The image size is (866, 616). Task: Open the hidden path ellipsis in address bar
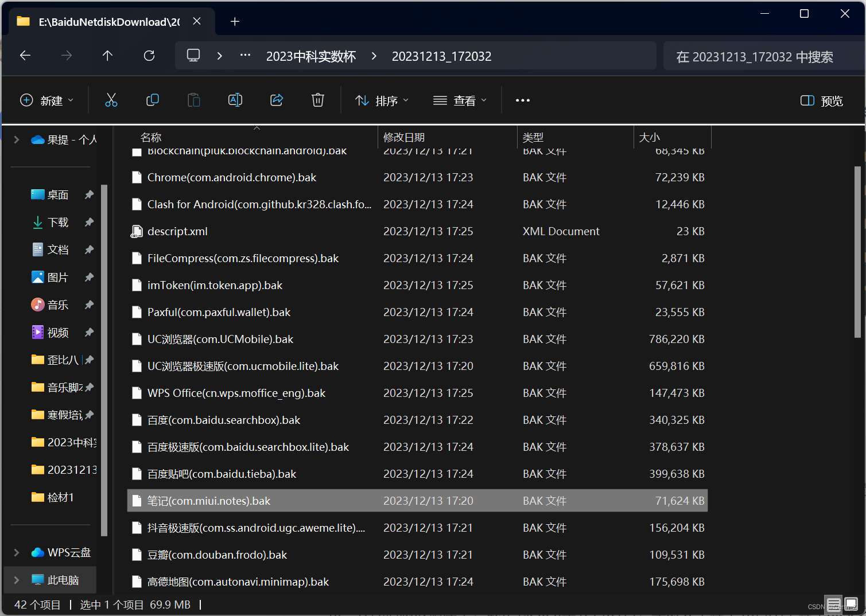[x=246, y=56]
